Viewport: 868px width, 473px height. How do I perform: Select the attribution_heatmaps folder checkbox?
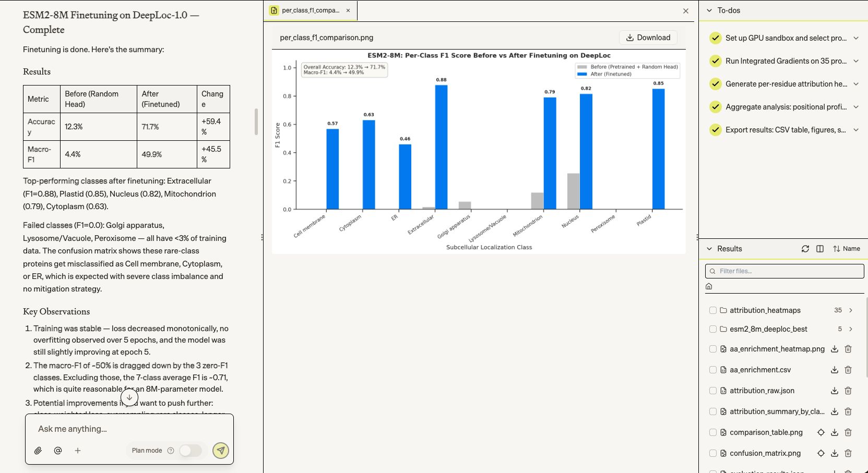click(x=713, y=310)
